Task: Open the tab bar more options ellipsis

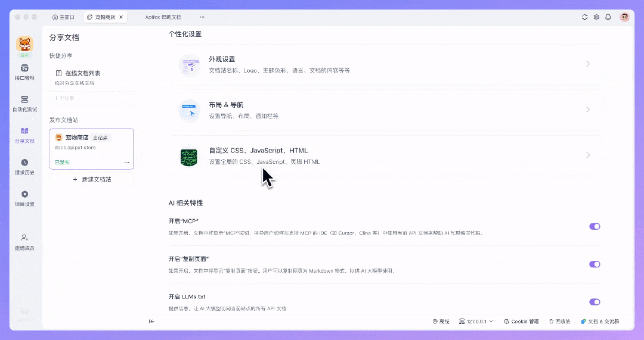Action: pos(202,17)
